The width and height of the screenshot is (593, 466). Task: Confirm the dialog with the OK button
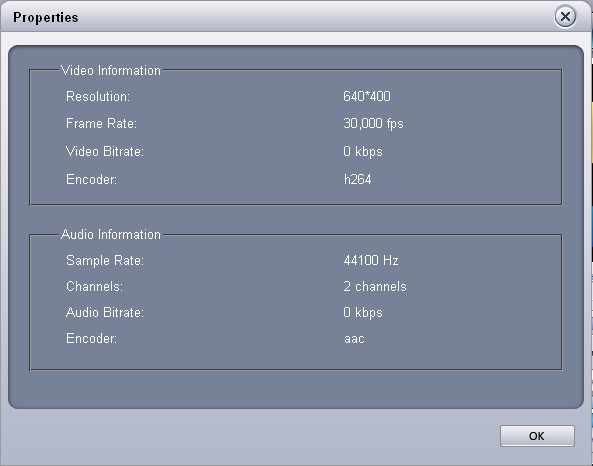pyautogui.click(x=537, y=436)
